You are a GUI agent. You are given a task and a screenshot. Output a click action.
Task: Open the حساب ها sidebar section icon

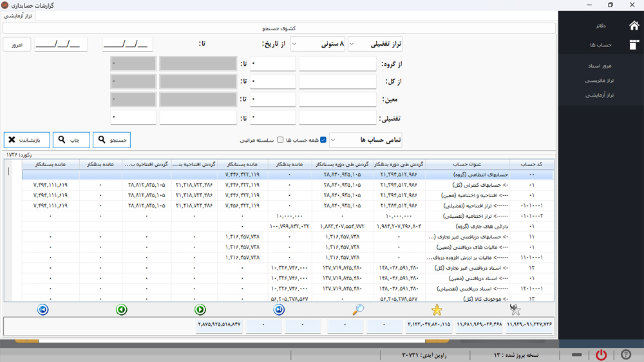[633, 45]
